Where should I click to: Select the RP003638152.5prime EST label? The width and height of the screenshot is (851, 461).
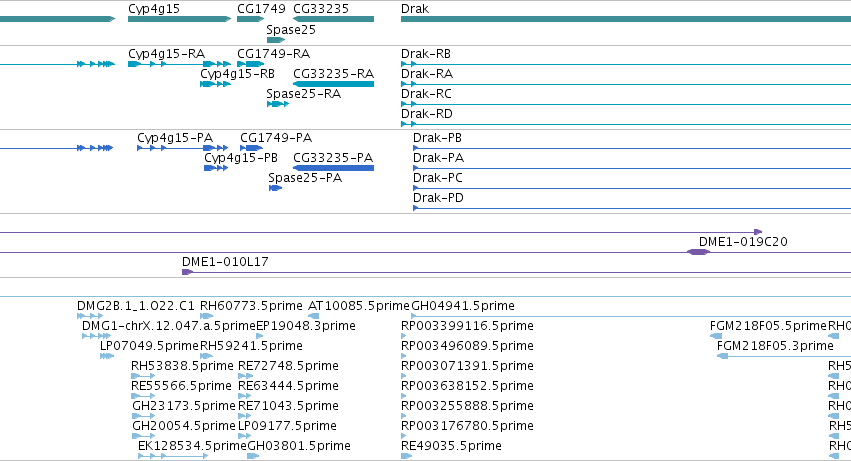467,387
